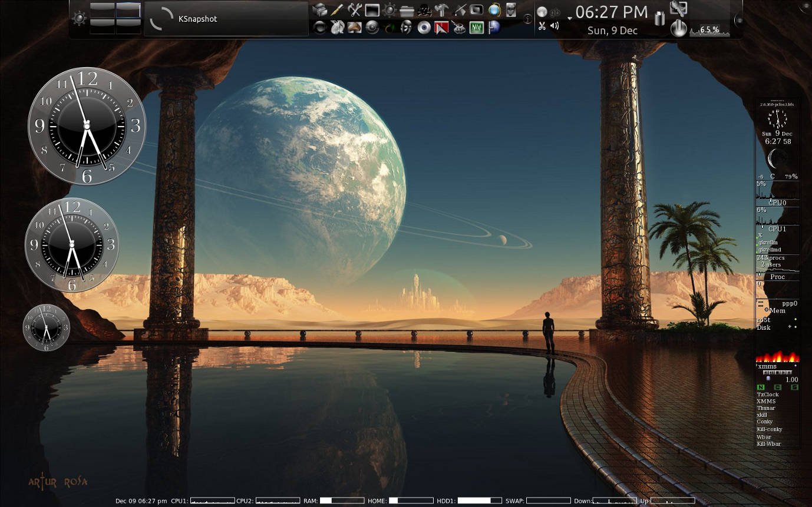Click the lock screen icon above power button
Image resolution: width=812 pixels, height=507 pixels.
point(679,8)
